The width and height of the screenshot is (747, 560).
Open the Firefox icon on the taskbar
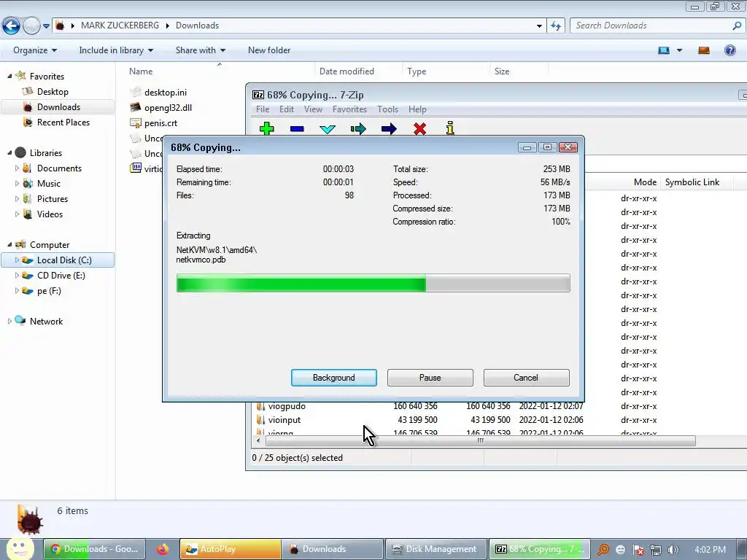point(163,549)
